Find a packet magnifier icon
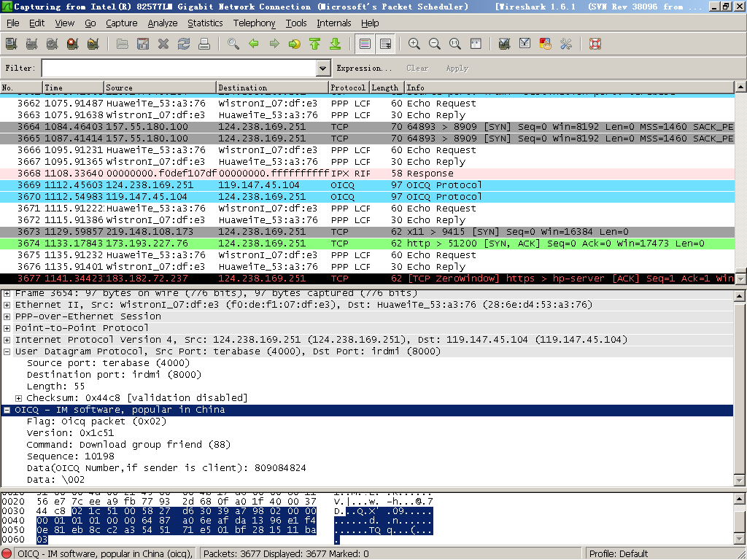747x560 pixels. coord(233,44)
